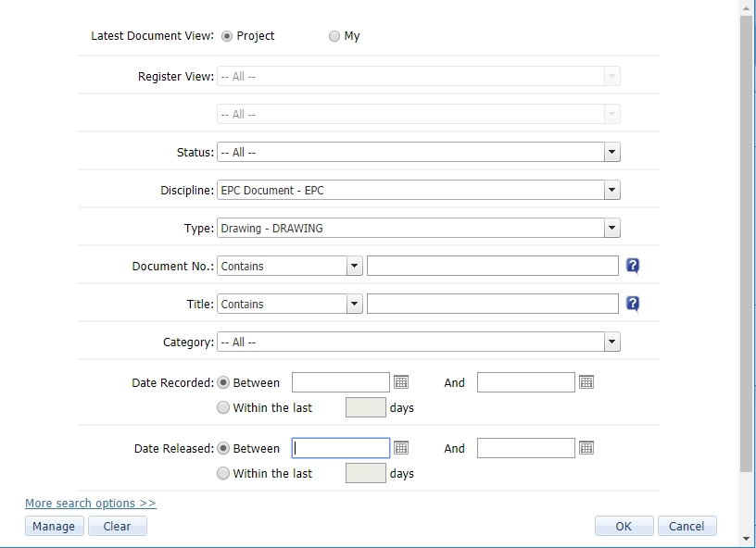
Task: Open the Status dropdown
Action: [611, 152]
